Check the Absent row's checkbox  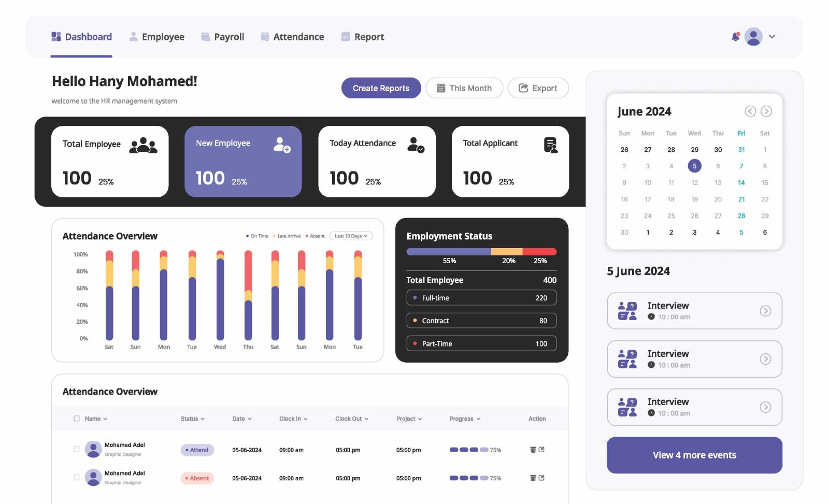tap(77, 478)
